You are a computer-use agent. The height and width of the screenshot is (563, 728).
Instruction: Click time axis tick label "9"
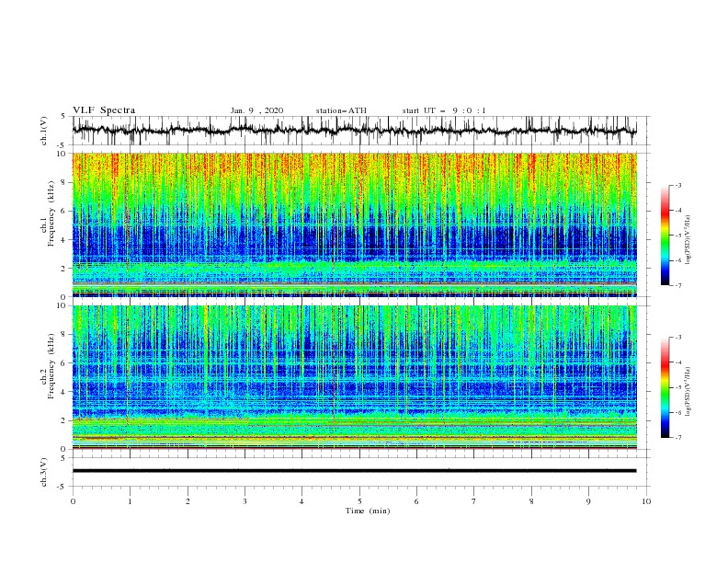click(x=588, y=501)
